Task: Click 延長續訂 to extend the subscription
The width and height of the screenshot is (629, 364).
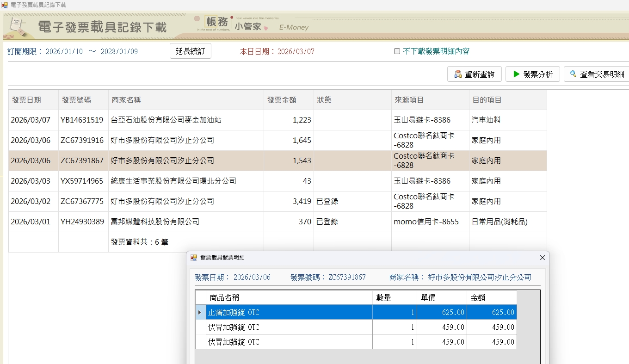Action: (x=190, y=51)
